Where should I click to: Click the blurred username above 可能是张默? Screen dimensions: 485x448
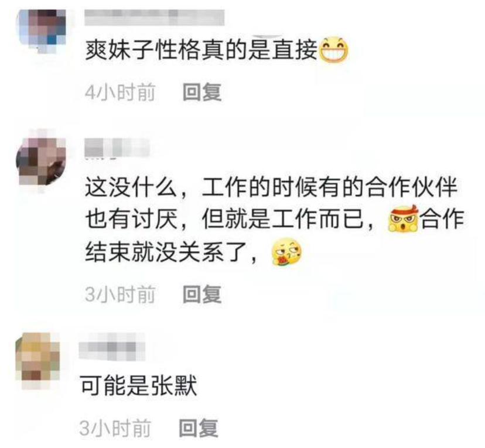[x=112, y=346]
